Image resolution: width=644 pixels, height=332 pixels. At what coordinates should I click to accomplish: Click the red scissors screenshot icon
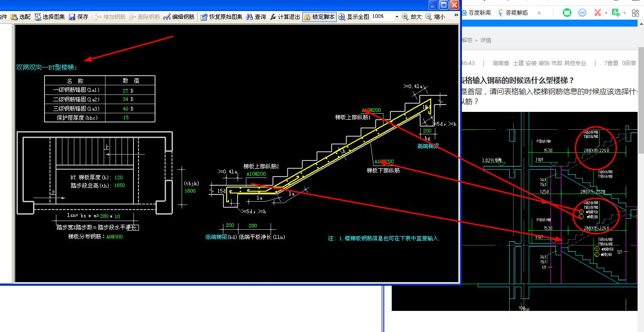[597, 13]
